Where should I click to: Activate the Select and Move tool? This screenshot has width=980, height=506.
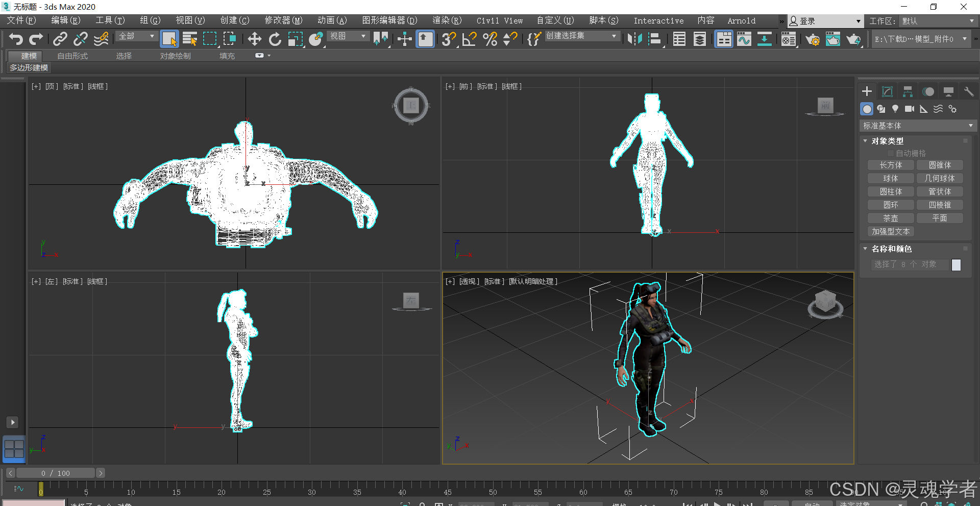click(255, 39)
